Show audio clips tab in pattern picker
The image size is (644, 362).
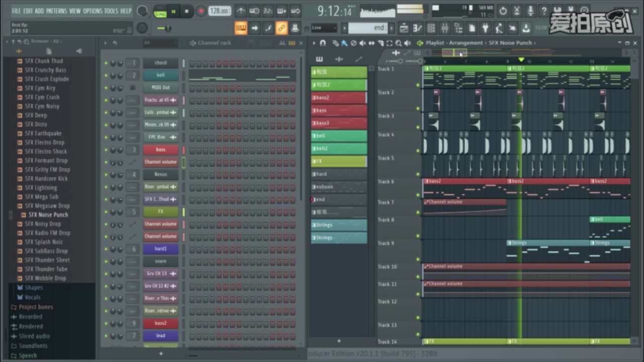point(339,59)
